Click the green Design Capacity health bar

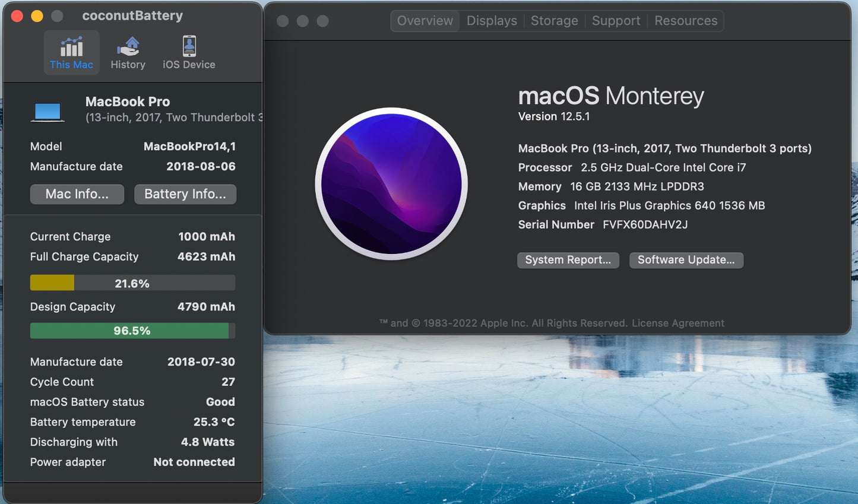(132, 331)
